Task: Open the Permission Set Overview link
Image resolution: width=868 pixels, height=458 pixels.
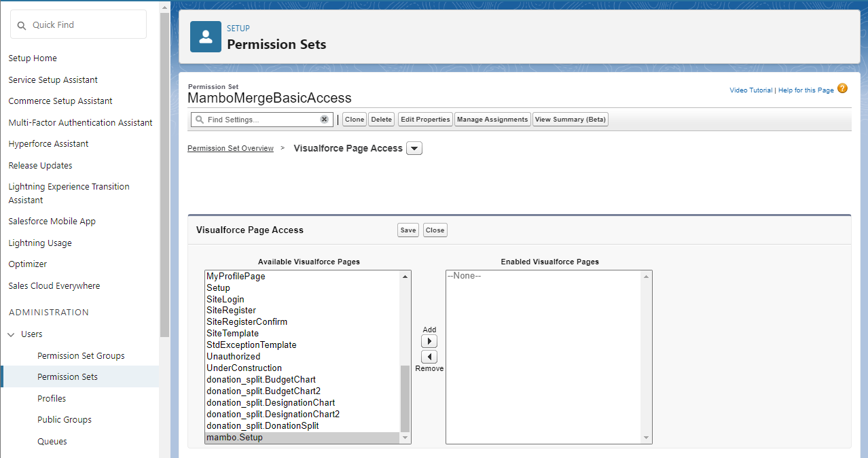Action: click(x=230, y=149)
